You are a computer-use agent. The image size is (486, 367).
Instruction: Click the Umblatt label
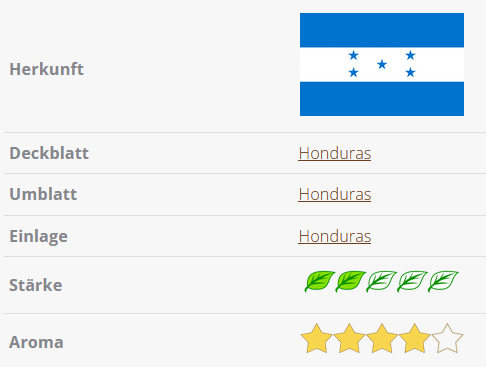[43, 194]
